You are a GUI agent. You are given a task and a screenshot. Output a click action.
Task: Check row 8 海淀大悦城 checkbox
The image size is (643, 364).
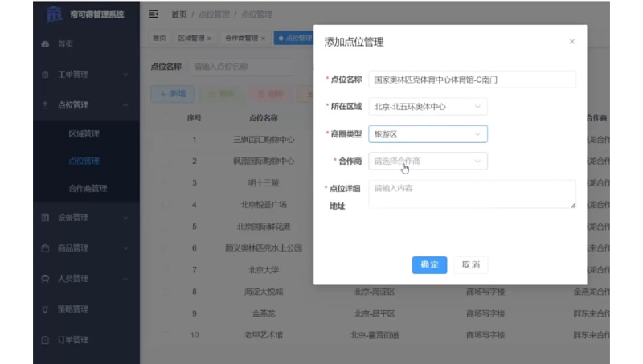(x=166, y=292)
